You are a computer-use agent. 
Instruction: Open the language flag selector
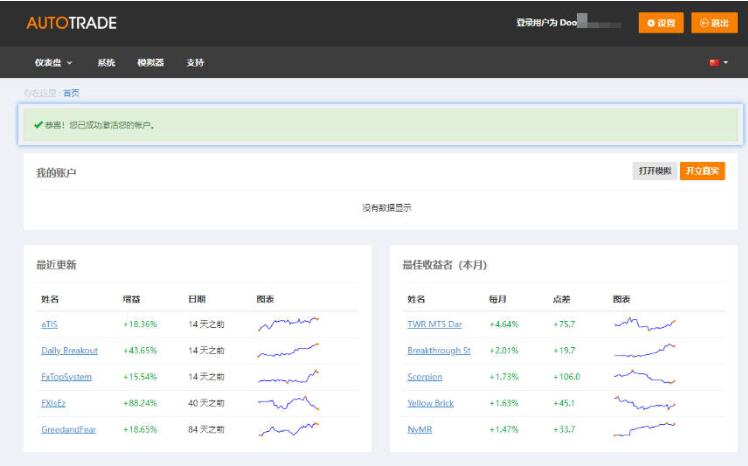718,63
